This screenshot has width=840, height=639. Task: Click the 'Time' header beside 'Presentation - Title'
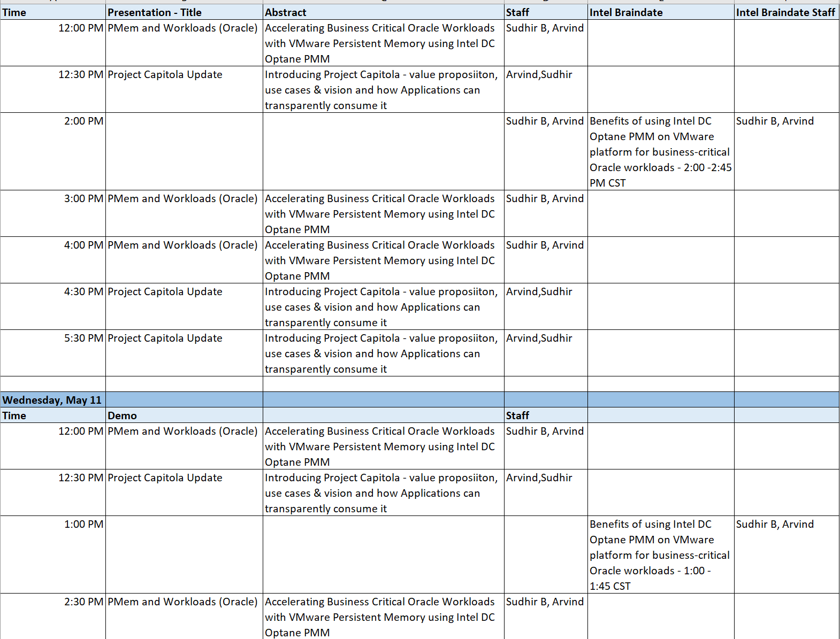click(53, 12)
